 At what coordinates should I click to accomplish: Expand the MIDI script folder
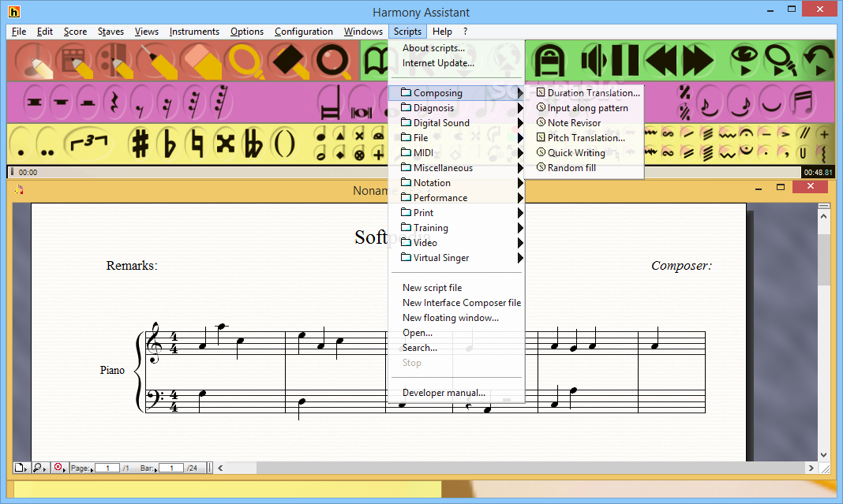click(x=456, y=153)
